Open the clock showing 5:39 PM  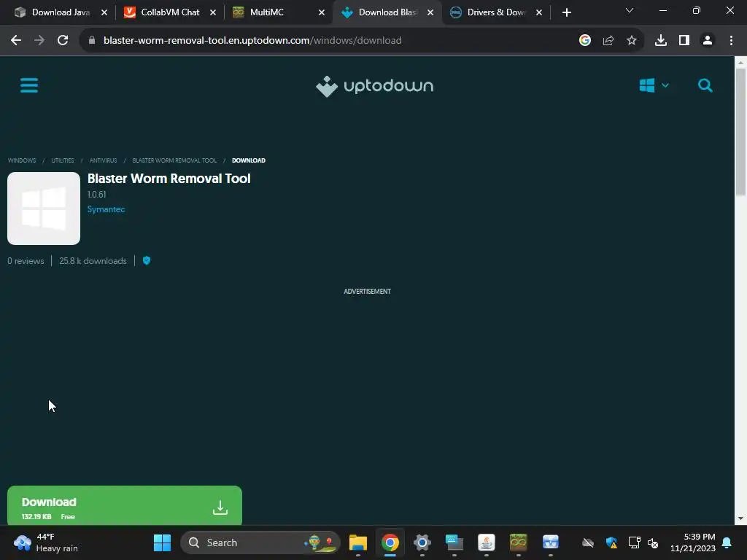pos(693,542)
